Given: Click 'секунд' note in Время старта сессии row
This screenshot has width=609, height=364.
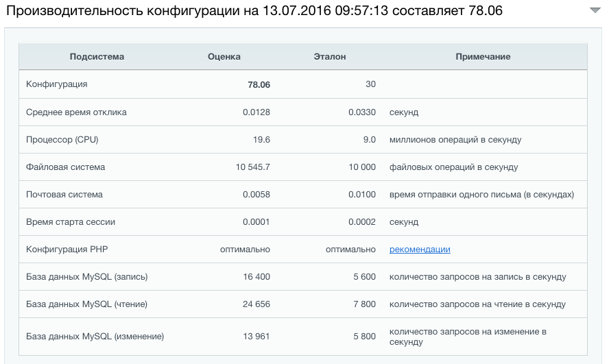Looking at the screenshot, I should click(404, 222).
